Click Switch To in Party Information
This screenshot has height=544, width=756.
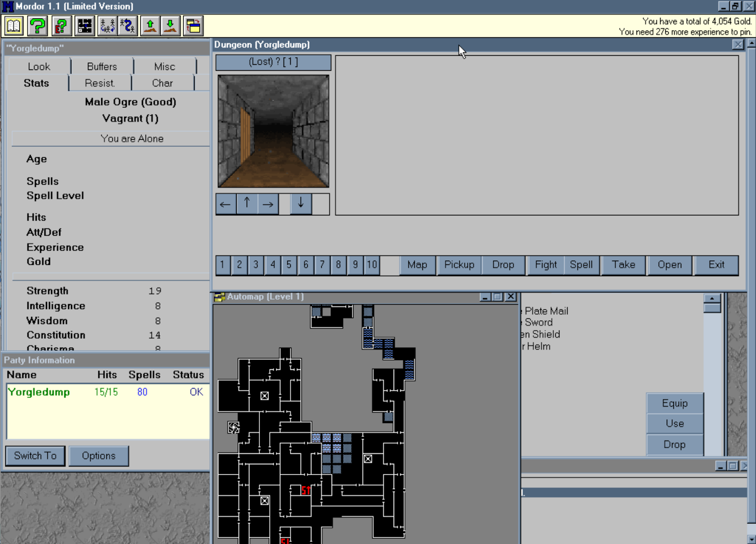34,456
